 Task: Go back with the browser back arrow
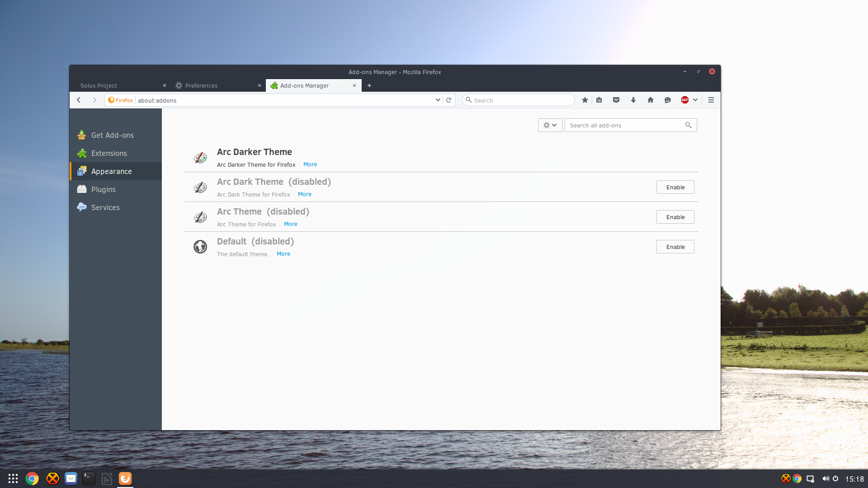pyautogui.click(x=79, y=100)
